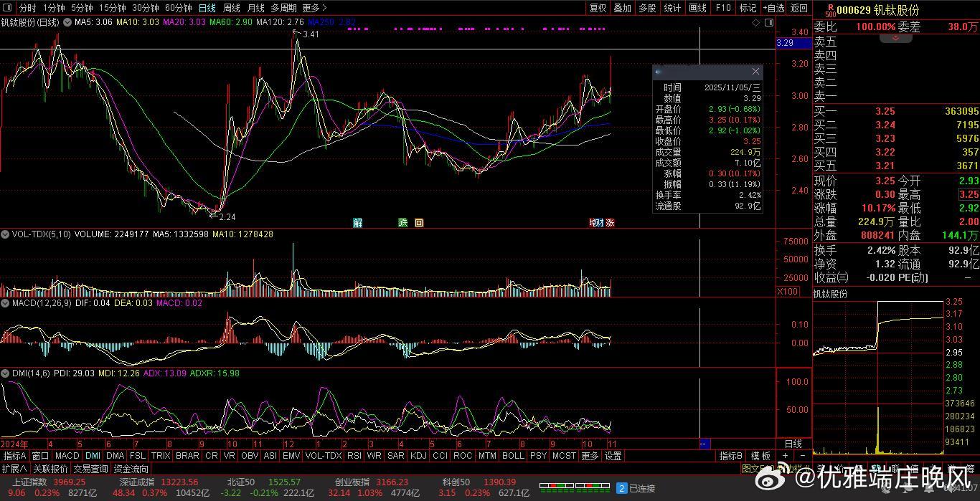Screen dimensions: 980x501
Task: Click the split-panel icon beside the diamond
Action: click(x=768, y=22)
